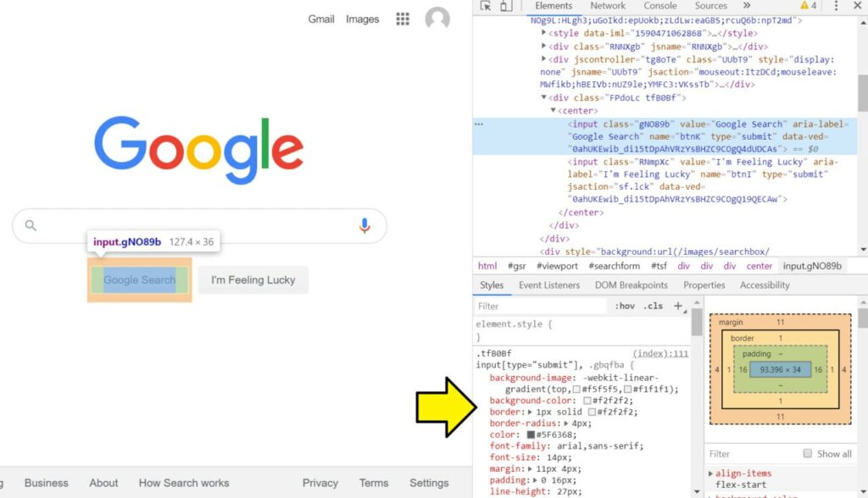Open the Event Listeners tab
The image size is (868, 498).
(x=549, y=285)
